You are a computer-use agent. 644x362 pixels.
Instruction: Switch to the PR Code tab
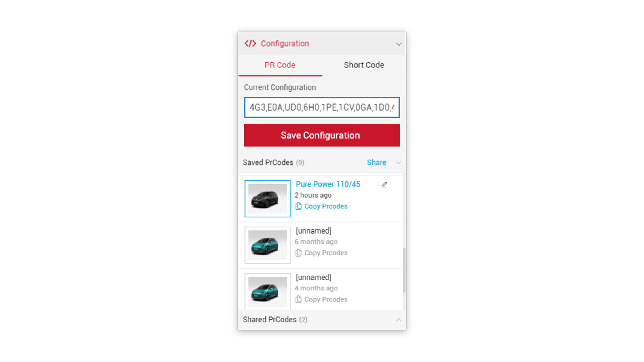(280, 65)
